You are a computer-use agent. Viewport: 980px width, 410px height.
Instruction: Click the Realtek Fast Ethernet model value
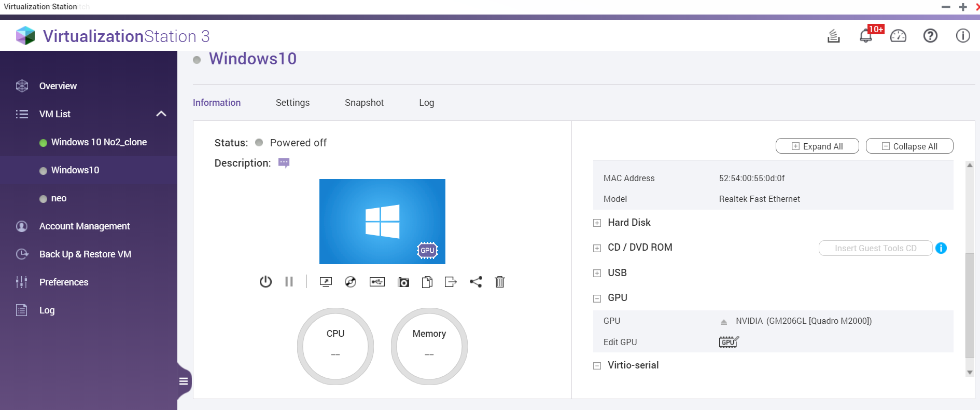click(x=759, y=199)
